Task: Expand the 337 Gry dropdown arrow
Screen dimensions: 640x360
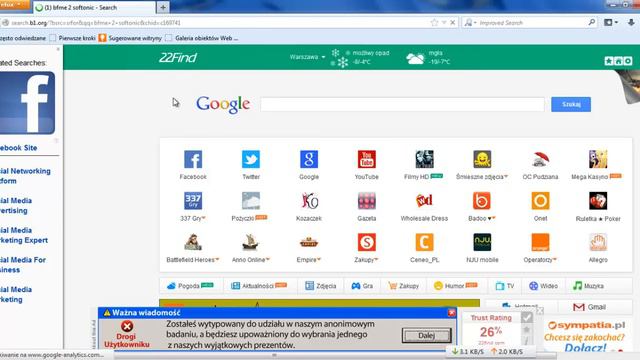Action: click(x=203, y=218)
